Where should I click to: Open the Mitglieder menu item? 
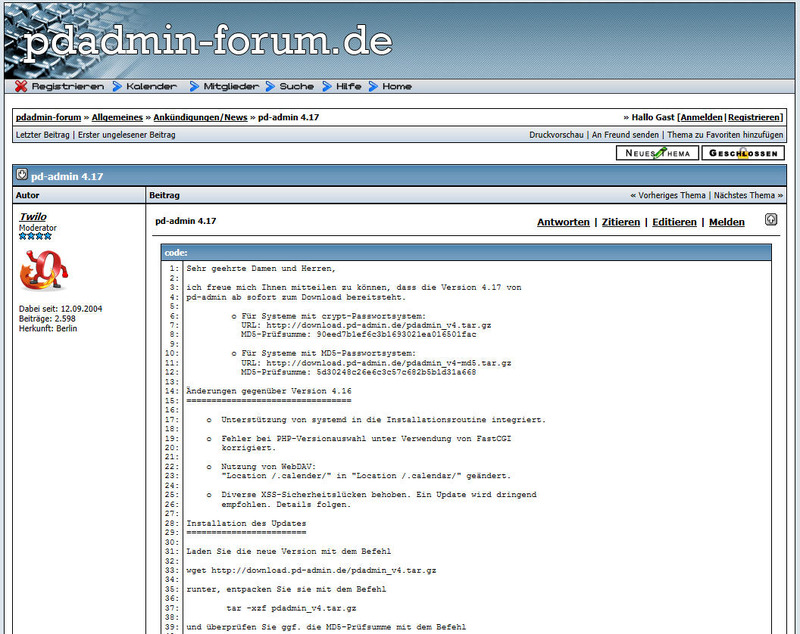[x=230, y=87]
